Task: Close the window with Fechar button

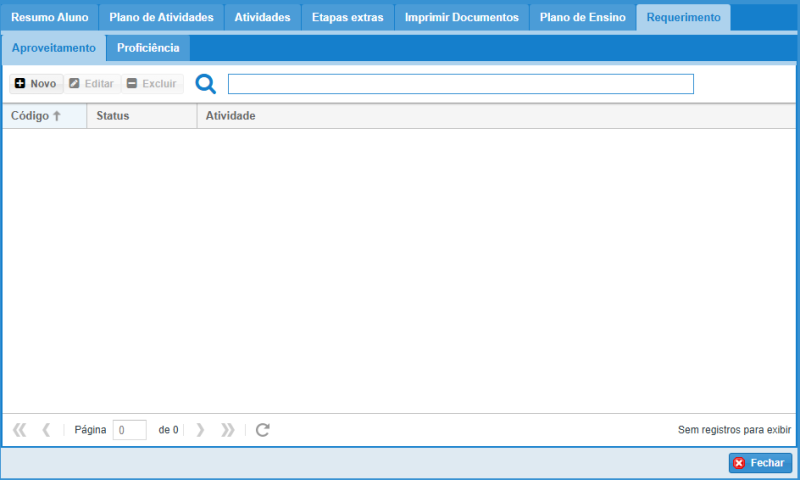Action: pyautogui.click(x=760, y=463)
